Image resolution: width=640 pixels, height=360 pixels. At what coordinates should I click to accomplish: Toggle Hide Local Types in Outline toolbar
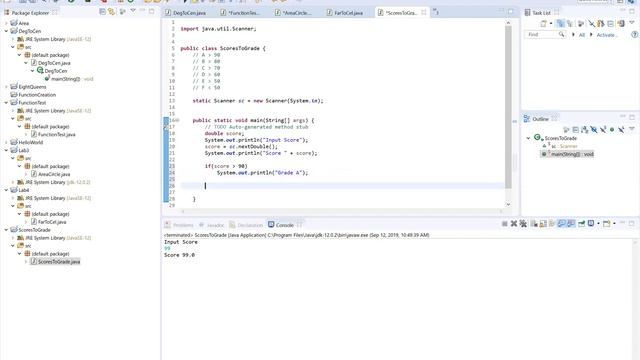pyautogui.click(x=621, y=130)
